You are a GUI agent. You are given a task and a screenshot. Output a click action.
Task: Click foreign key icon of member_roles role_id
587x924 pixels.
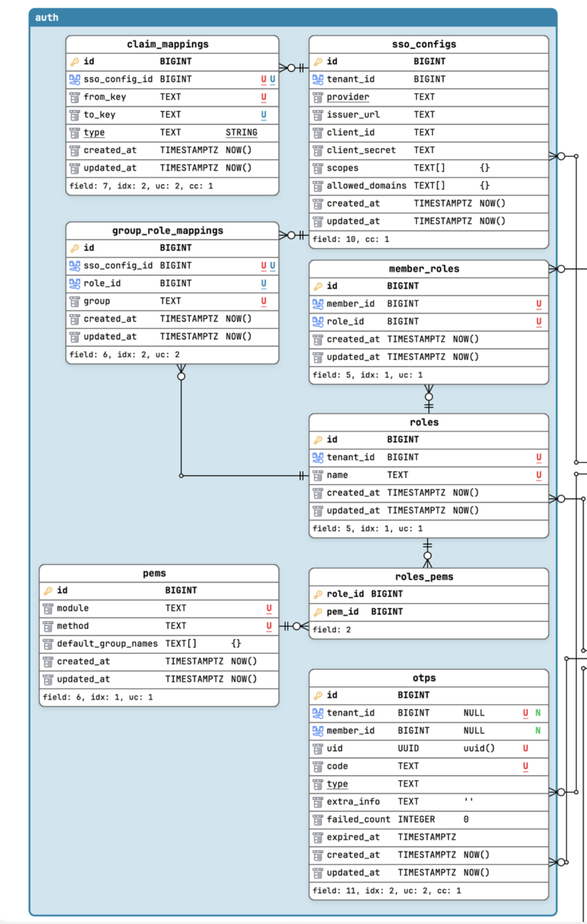pos(318,322)
